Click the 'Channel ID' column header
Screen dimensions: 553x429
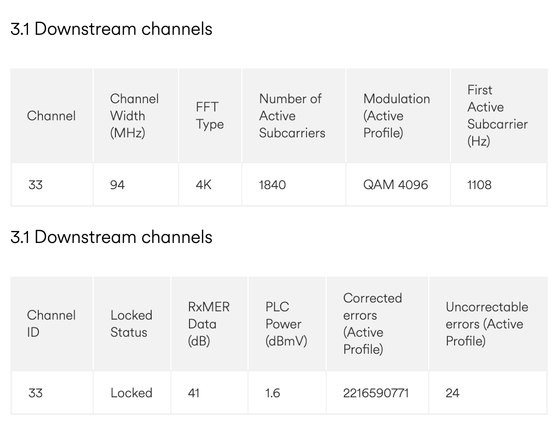pos(51,324)
